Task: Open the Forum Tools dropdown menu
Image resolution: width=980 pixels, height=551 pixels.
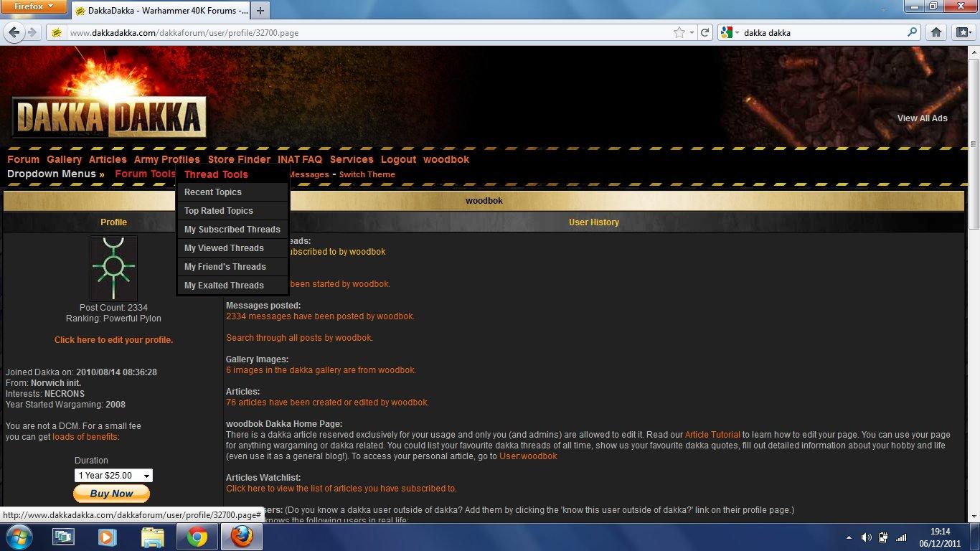Action: tap(145, 174)
